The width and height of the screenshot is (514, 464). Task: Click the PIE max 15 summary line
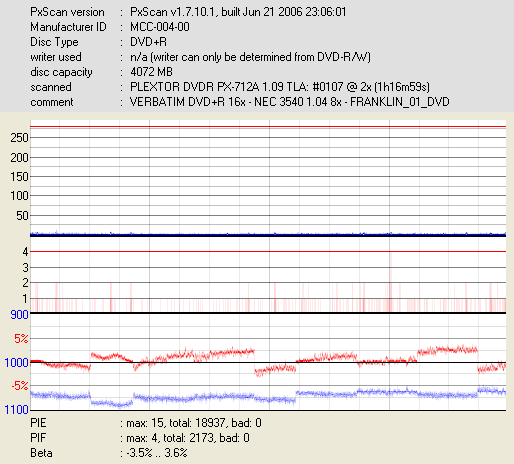(146, 423)
